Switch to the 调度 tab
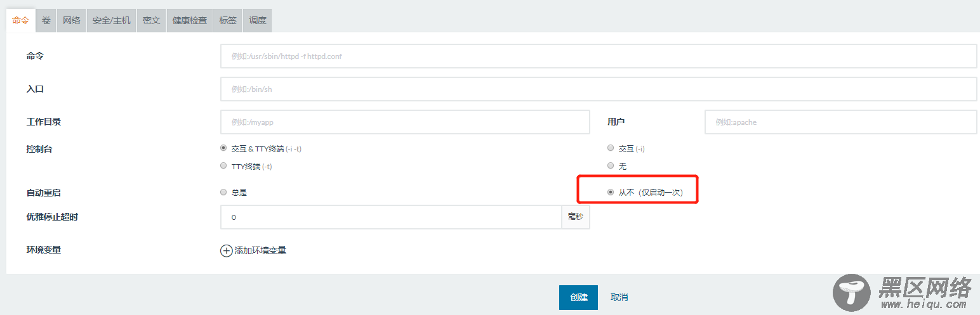 click(258, 20)
